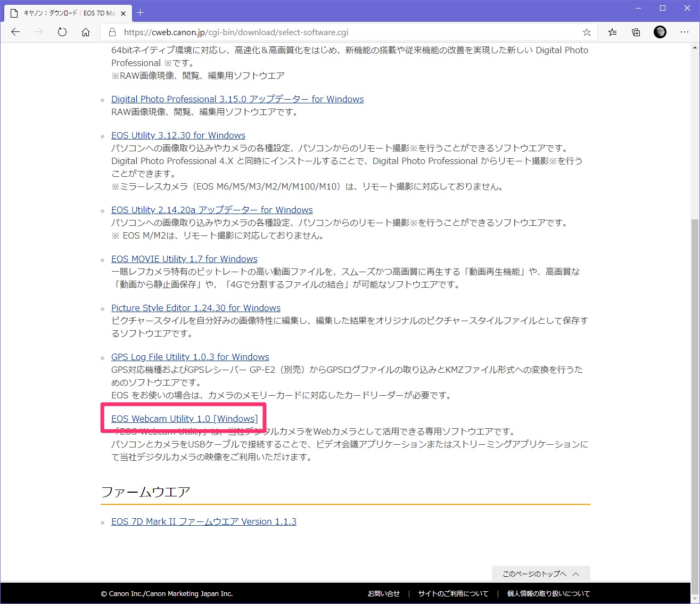The height and width of the screenshot is (604, 700).
Task: Click the Canon Inc. copyright text
Action: click(x=167, y=593)
